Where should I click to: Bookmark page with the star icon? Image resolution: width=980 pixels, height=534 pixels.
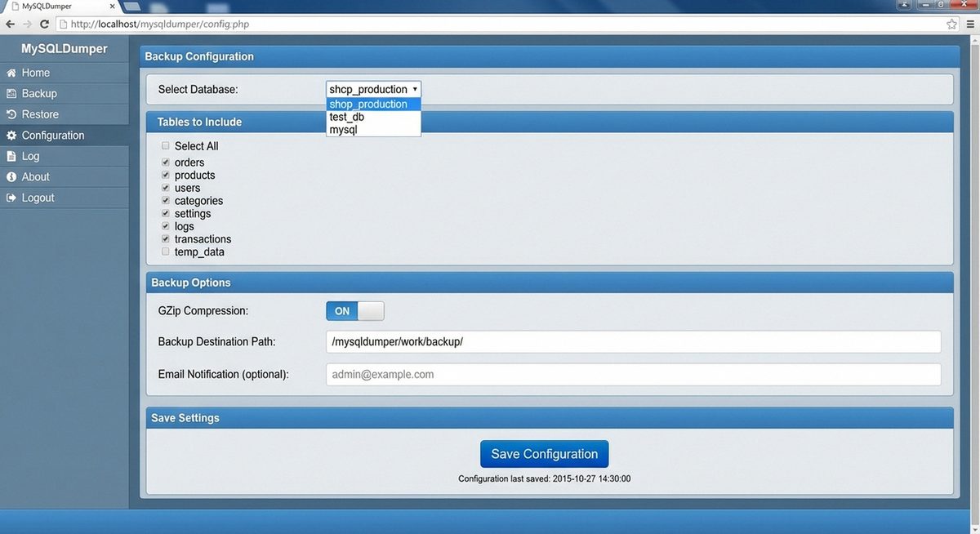pos(951,24)
